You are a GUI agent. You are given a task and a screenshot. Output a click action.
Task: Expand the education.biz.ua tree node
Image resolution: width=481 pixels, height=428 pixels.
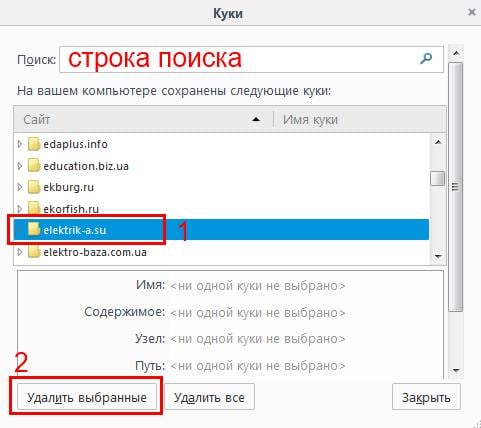[20, 166]
